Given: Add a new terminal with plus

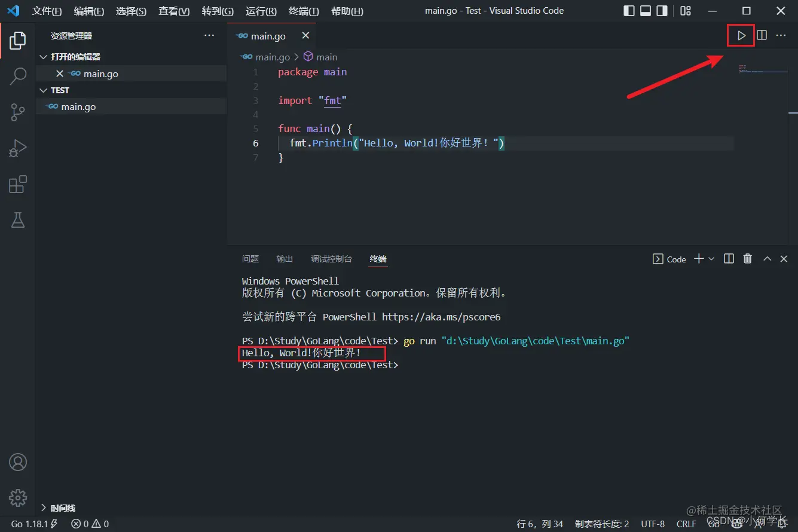Looking at the screenshot, I should (x=698, y=259).
